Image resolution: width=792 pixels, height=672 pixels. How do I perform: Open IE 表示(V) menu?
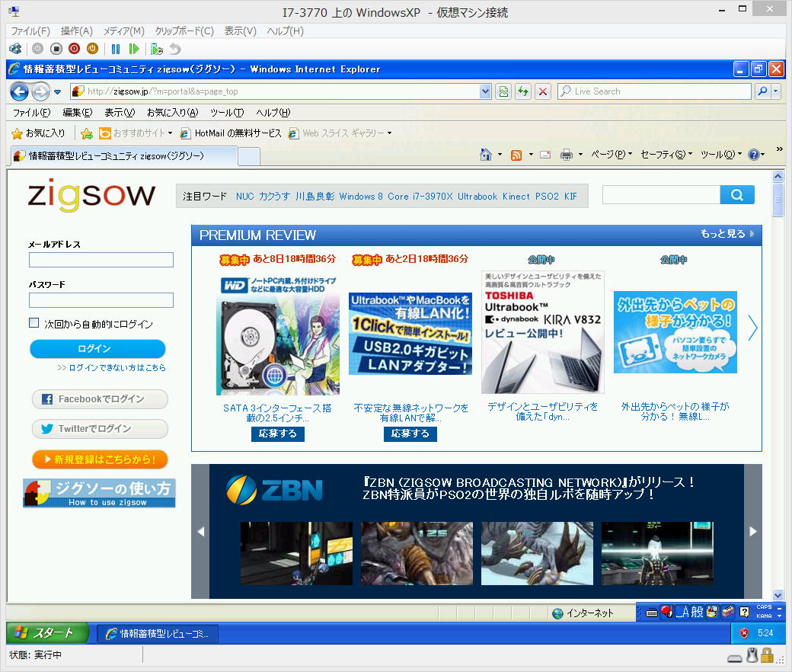[120, 113]
